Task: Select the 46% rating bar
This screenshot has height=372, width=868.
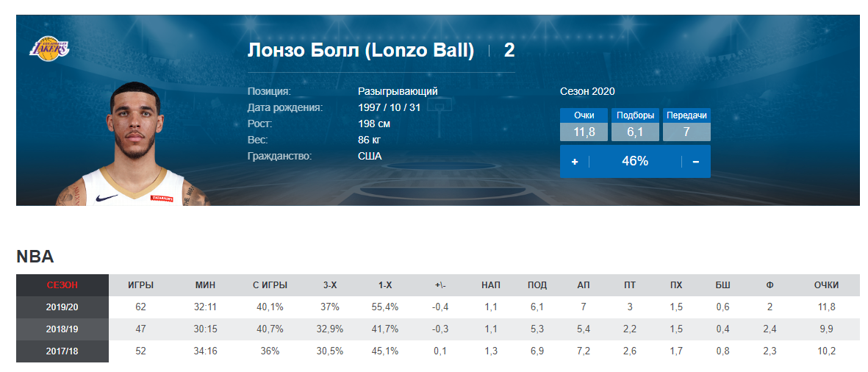Action: [x=635, y=162]
